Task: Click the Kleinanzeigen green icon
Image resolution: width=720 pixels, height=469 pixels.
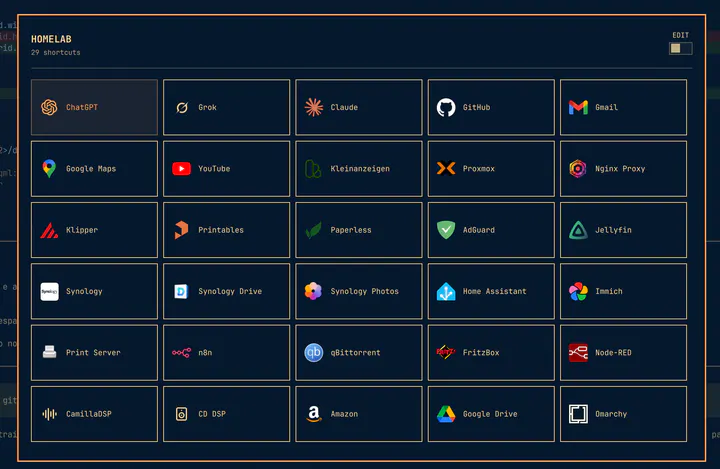Action: point(313,169)
